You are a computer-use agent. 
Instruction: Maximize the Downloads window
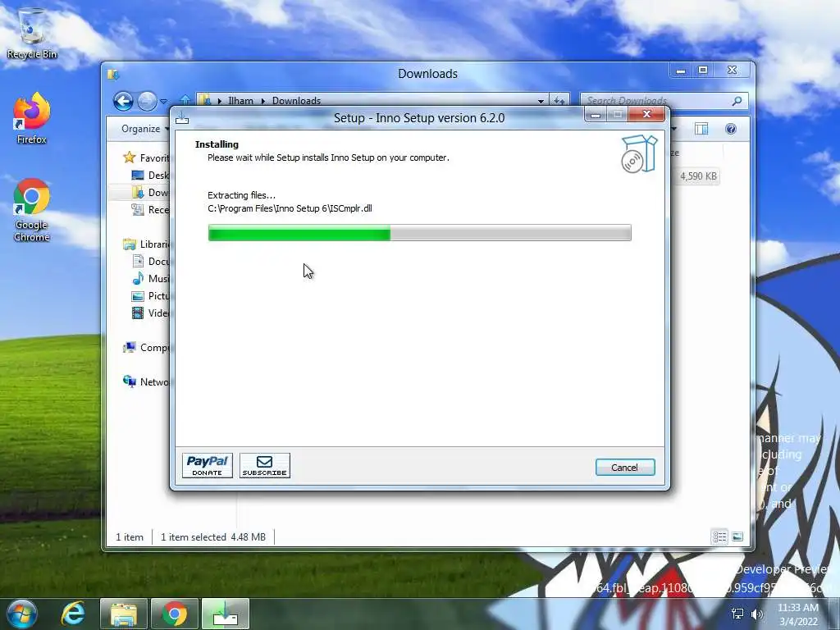coord(703,71)
